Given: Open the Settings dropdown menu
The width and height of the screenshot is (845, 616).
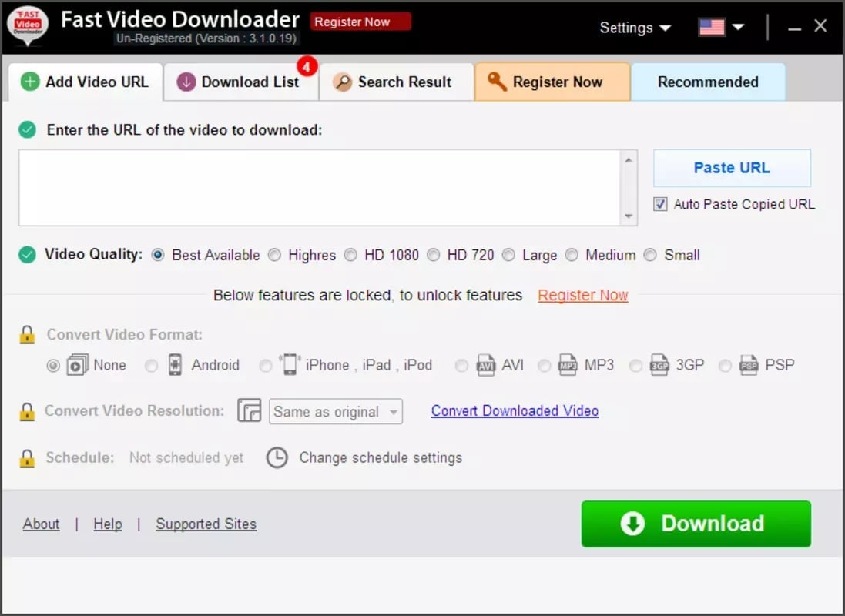Looking at the screenshot, I should (635, 28).
